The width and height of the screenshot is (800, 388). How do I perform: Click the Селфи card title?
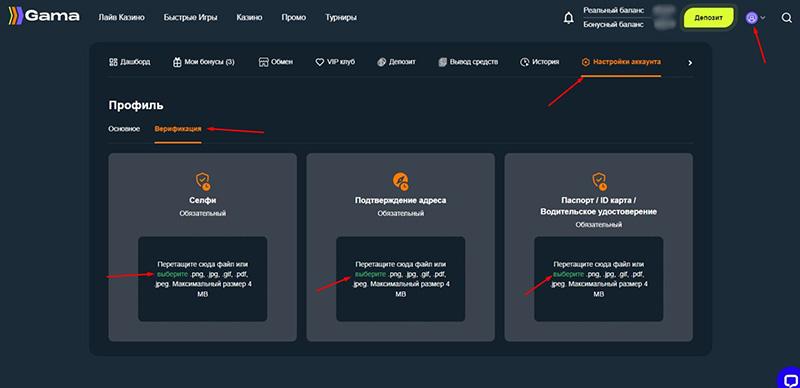pos(203,201)
